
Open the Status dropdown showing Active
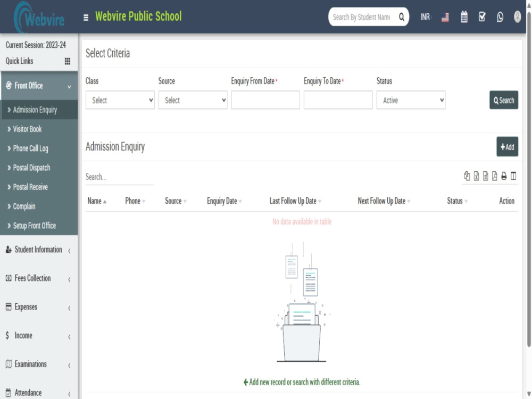tap(411, 100)
